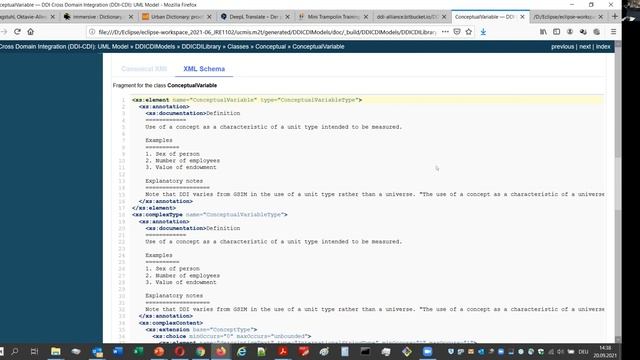Open DDICDIModels breadcrumb link

pos(155,47)
